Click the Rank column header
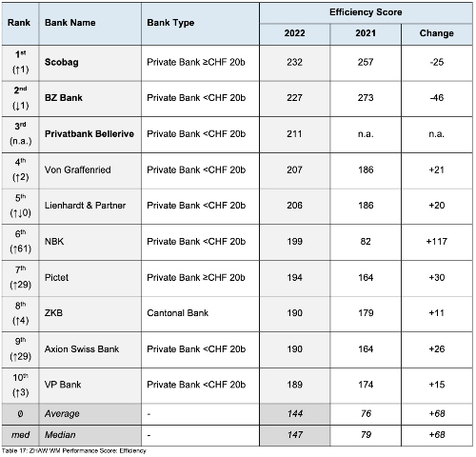This screenshot has width=476, height=457. (x=19, y=23)
